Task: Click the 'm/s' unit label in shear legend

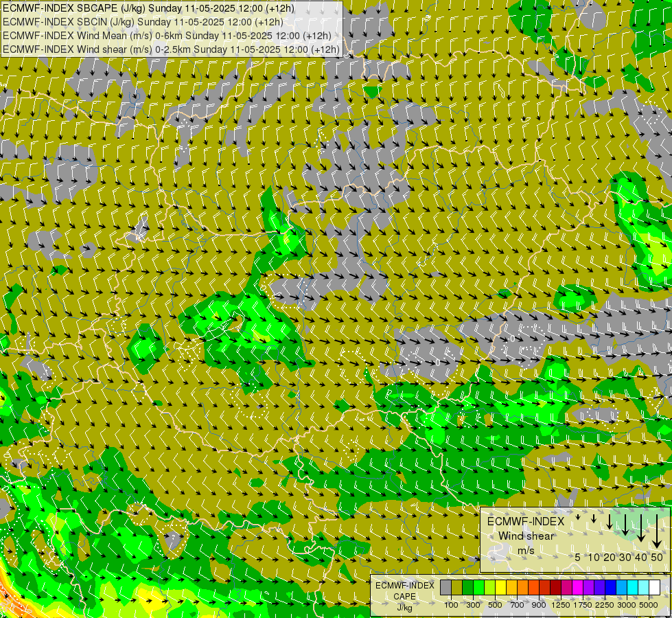Action: [526, 551]
